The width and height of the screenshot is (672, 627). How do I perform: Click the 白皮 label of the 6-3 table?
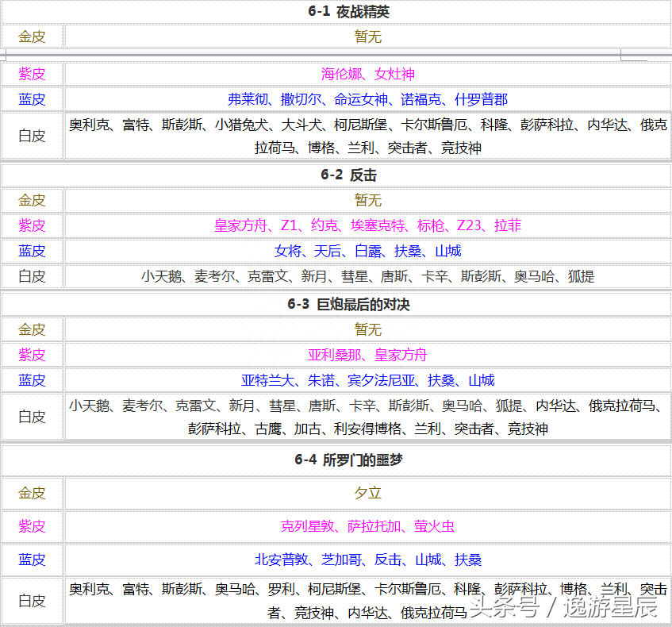pos(32,416)
